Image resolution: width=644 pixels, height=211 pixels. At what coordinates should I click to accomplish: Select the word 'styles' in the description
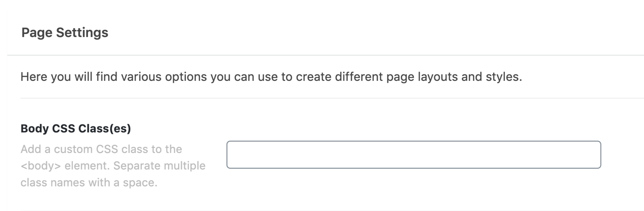503,77
